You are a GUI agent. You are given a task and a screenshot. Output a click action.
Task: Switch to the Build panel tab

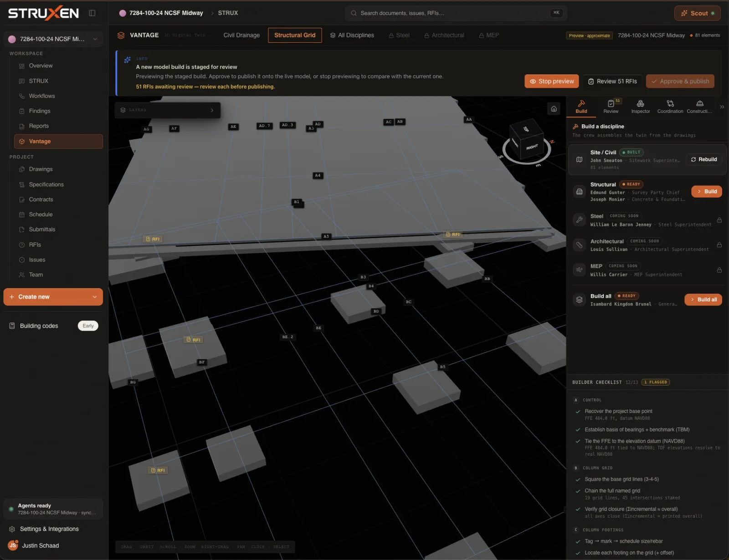pyautogui.click(x=581, y=107)
